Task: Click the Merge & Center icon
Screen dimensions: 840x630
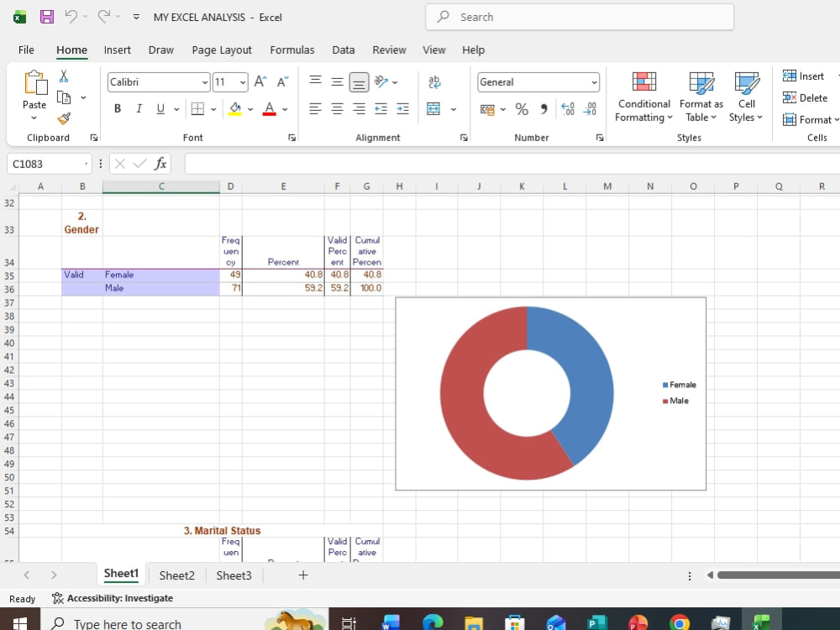Action: click(433, 108)
